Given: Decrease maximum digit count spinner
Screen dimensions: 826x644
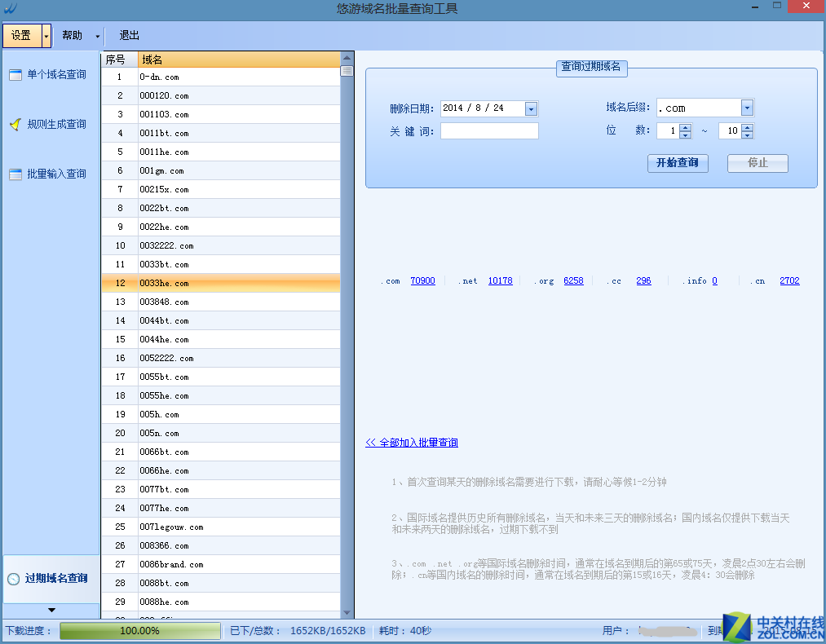Looking at the screenshot, I should click(747, 135).
